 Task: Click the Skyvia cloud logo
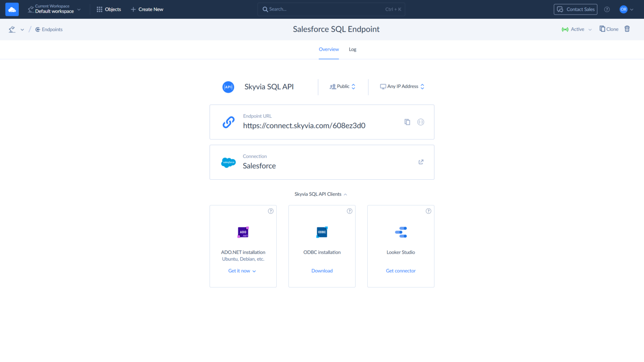coord(11,9)
